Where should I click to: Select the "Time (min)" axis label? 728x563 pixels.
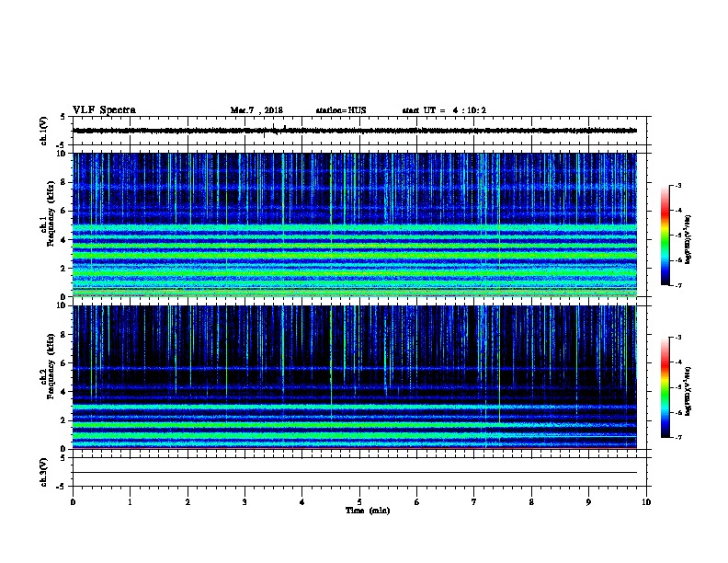368,511
